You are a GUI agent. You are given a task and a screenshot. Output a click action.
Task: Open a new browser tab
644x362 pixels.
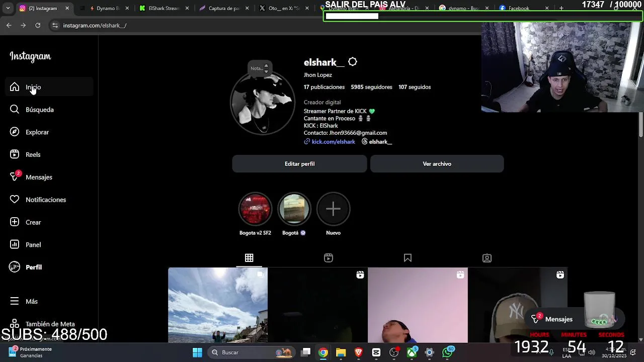coord(561,8)
